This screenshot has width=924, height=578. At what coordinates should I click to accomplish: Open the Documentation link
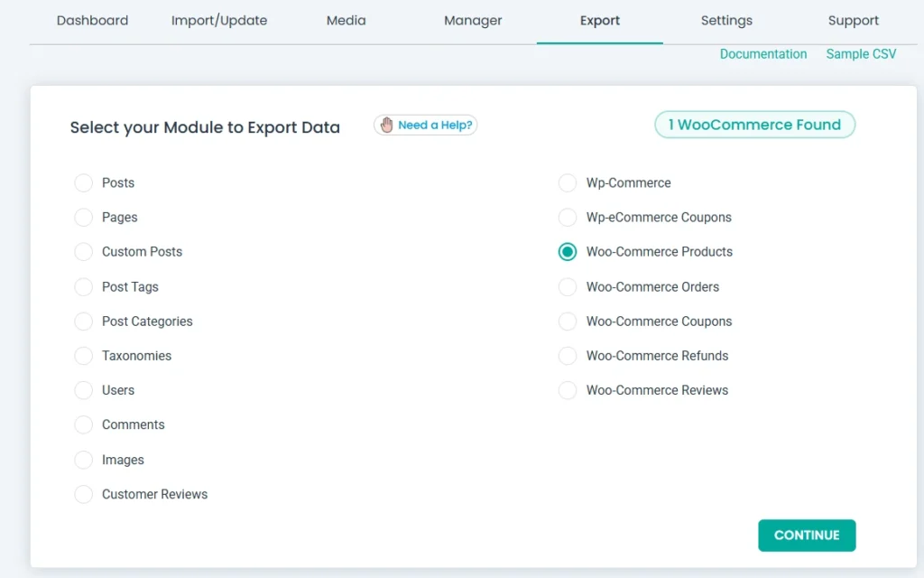[x=763, y=54]
